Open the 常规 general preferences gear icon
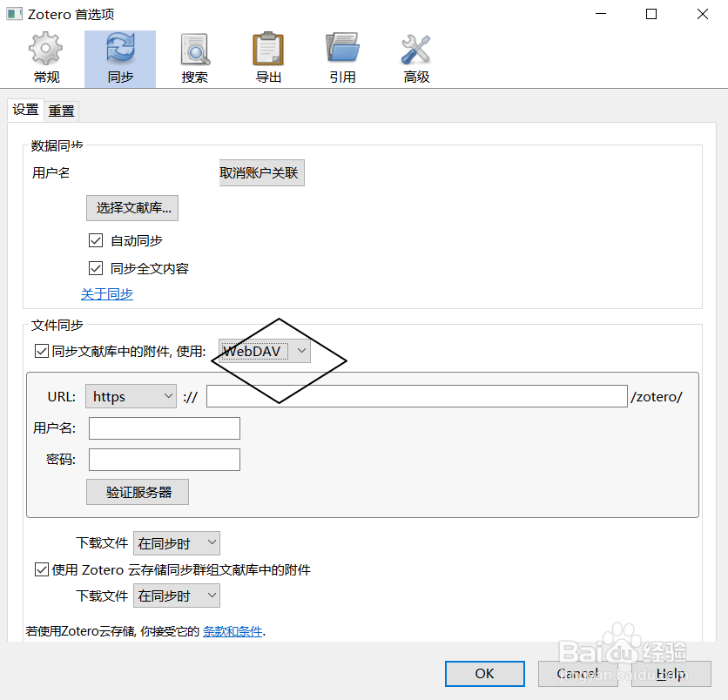The width and height of the screenshot is (728, 700). pyautogui.click(x=45, y=48)
